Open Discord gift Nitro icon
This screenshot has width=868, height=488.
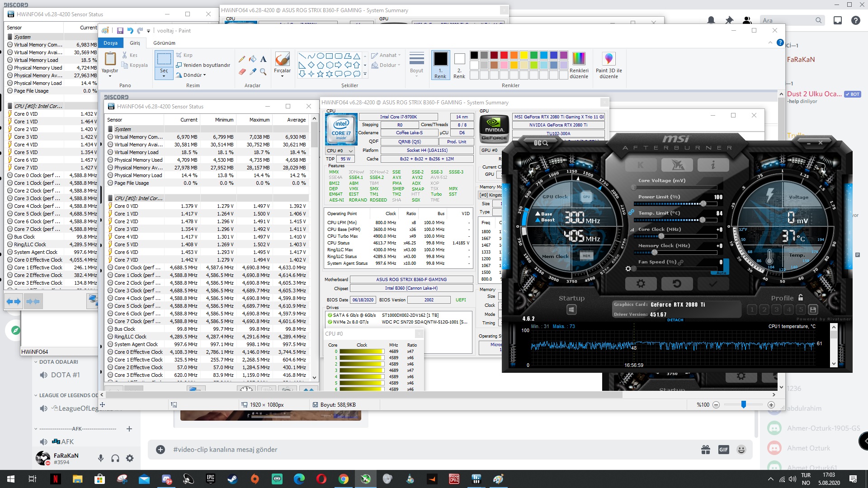click(x=706, y=449)
